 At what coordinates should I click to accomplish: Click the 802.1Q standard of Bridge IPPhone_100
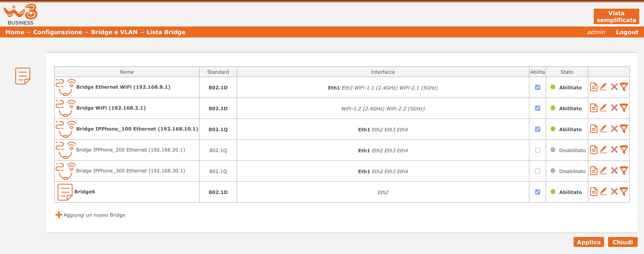click(x=218, y=129)
